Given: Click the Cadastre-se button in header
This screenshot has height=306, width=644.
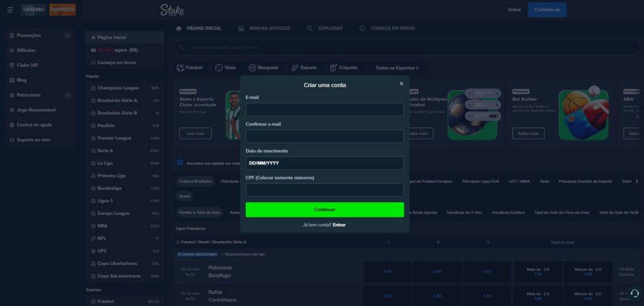Looking at the screenshot, I should click(547, 10).
